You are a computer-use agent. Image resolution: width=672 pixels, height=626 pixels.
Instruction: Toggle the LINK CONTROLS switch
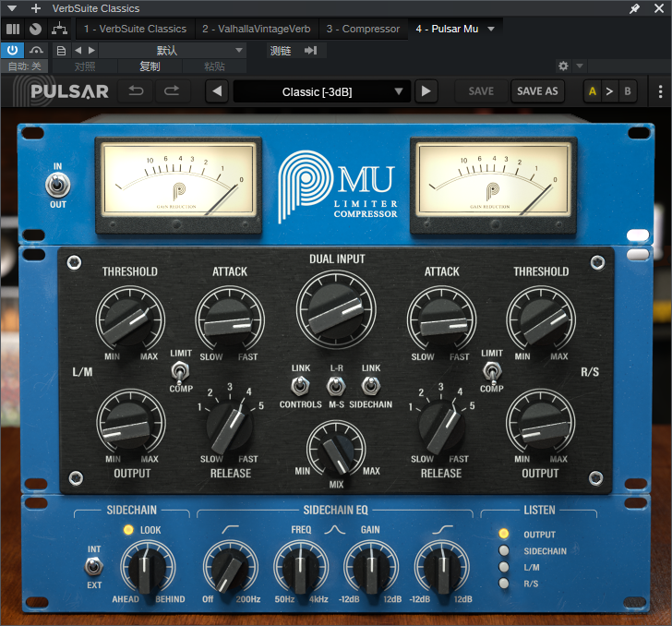(x=300, y=386)
